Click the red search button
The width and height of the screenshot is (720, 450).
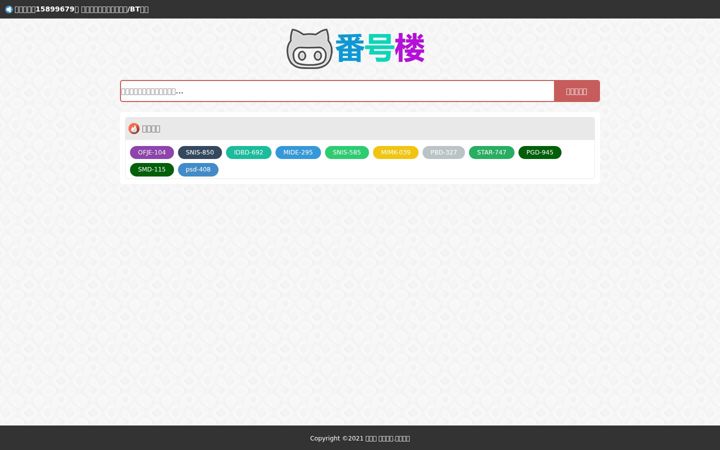click(x=576, y=91)
